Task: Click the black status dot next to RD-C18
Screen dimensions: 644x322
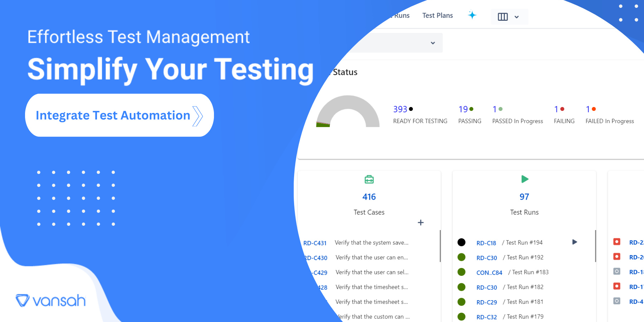Action: pos(462,242)
